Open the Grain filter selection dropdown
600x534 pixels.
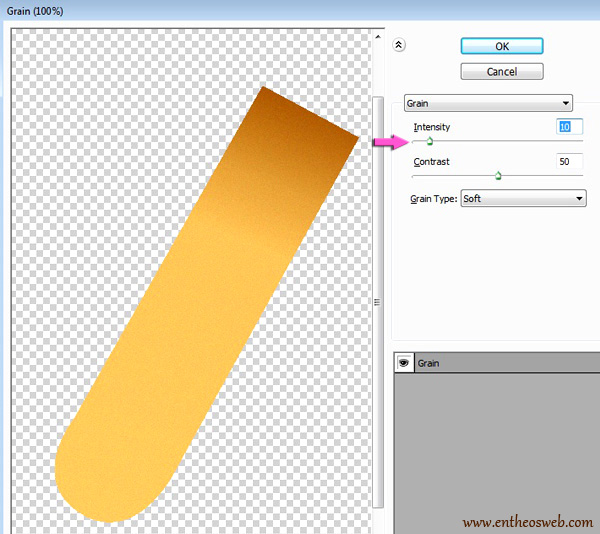(488, 103)
